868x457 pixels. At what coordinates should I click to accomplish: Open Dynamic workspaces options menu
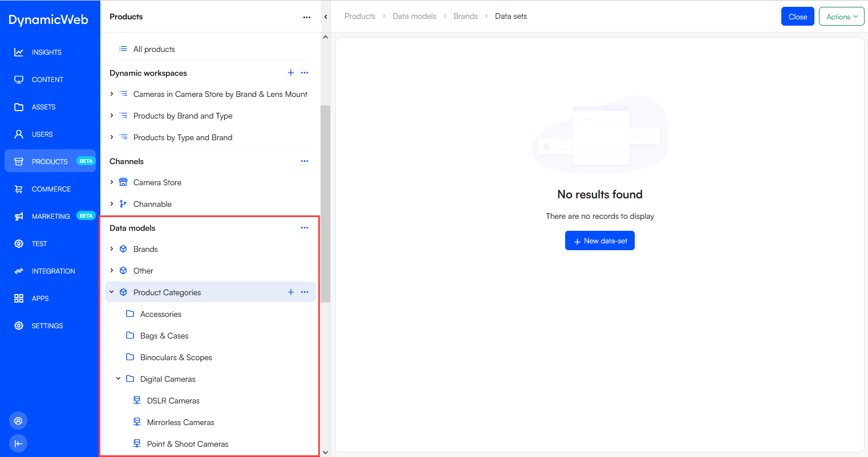click(305, 73)
